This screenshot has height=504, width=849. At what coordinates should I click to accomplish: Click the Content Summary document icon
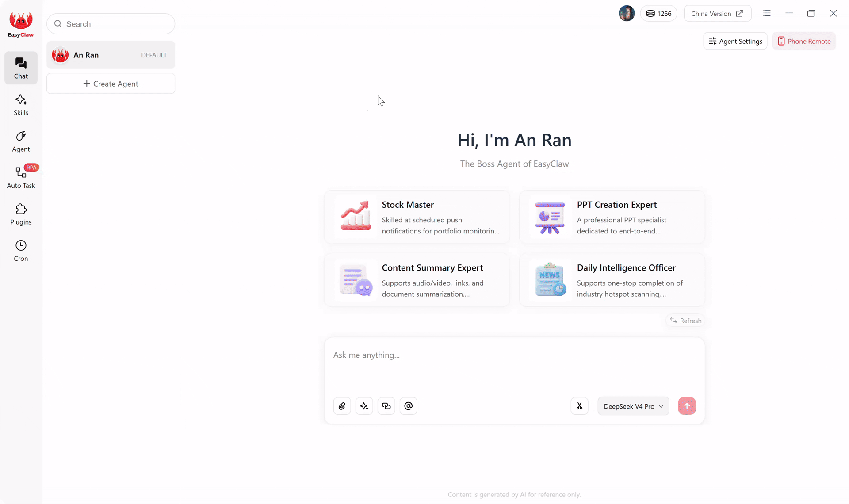(x=356, y=280)
